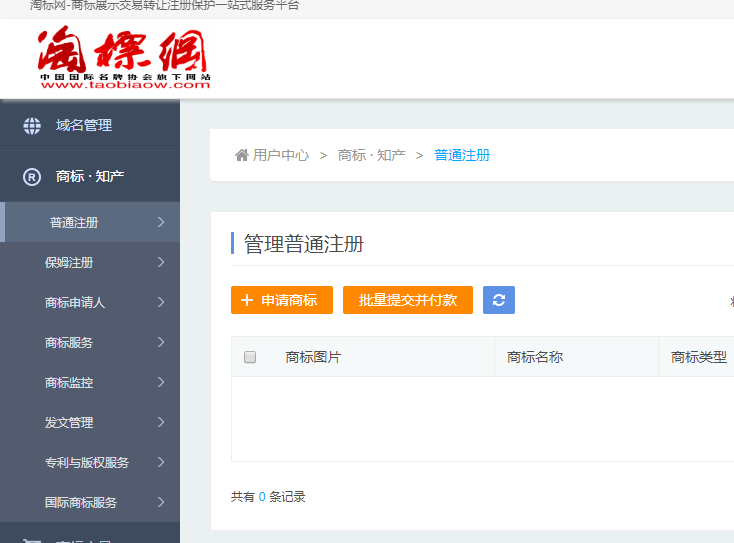Click the blue refresh icon button
This screenshot has height=543, width=734.
(499, 300)
